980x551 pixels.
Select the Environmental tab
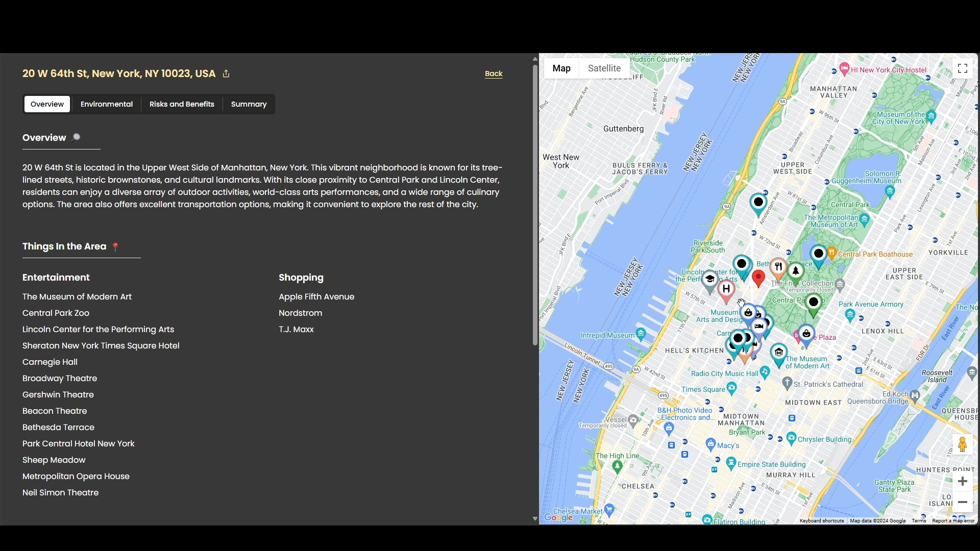click(106, 104)
